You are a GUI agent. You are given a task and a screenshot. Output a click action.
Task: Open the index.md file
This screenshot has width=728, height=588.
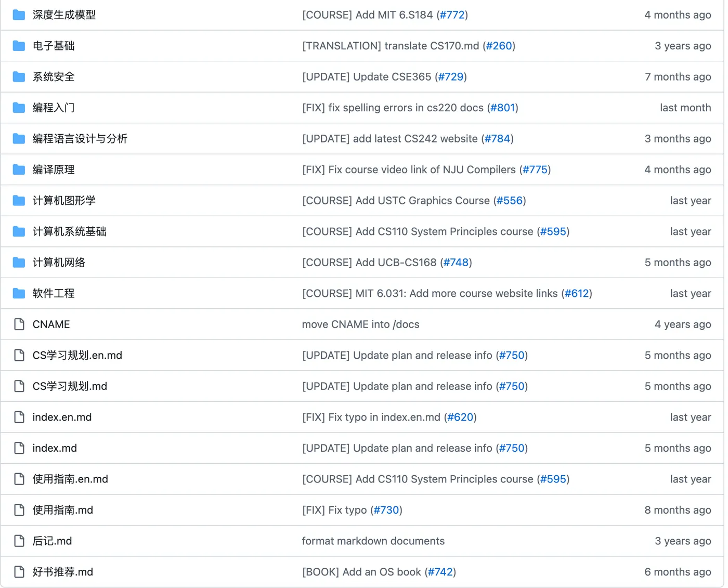tap(55, 448)
